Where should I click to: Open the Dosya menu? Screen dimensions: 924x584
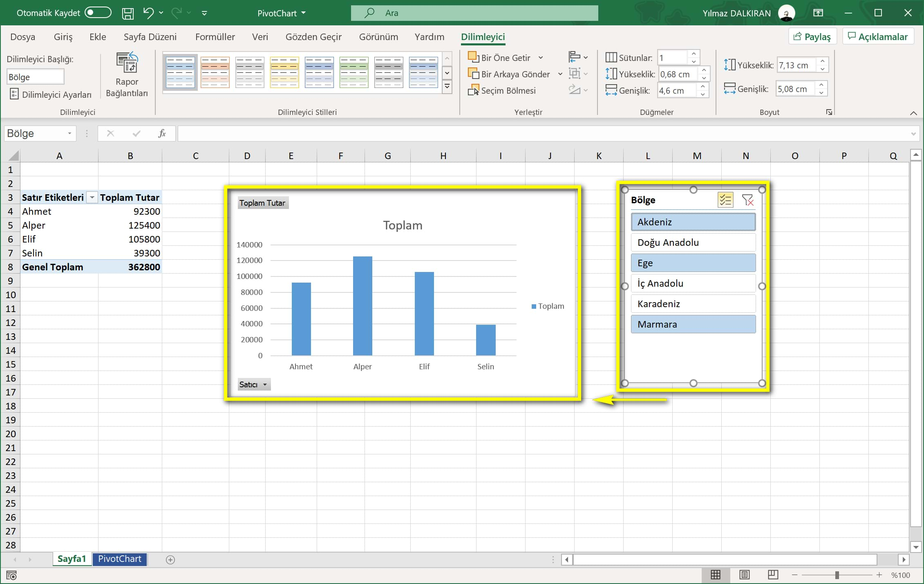22,37
